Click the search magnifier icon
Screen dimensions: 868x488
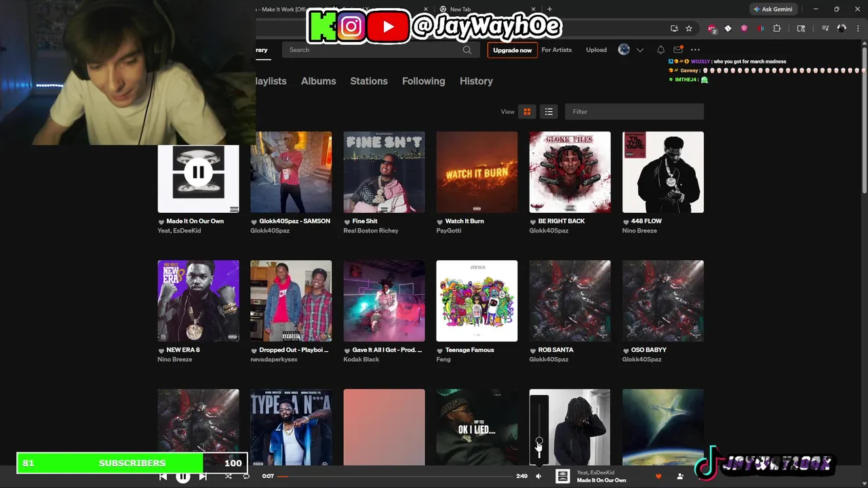[x=467, y=49]
